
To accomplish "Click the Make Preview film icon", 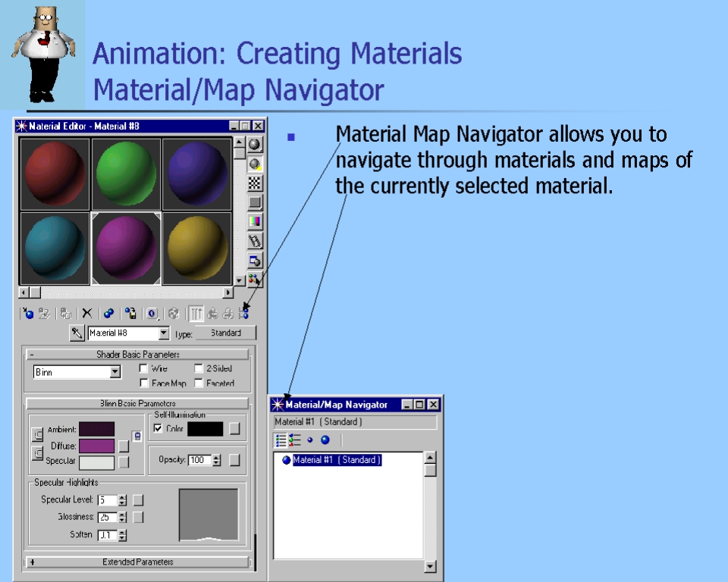I will coord(255,242).
